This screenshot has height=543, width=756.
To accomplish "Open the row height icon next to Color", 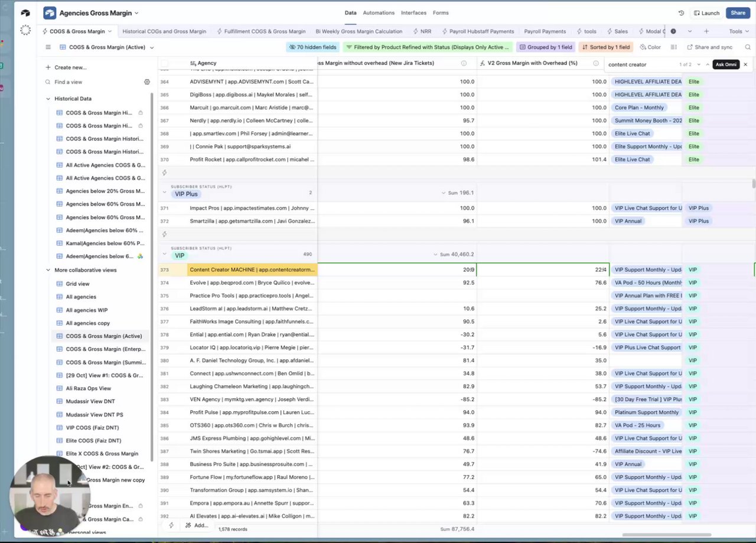I will 674,47.
